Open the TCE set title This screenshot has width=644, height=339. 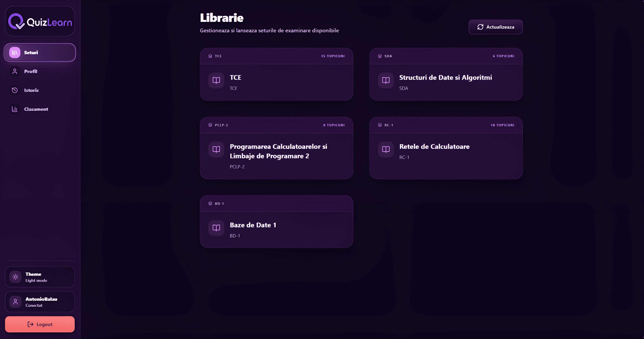coord(236,78)
